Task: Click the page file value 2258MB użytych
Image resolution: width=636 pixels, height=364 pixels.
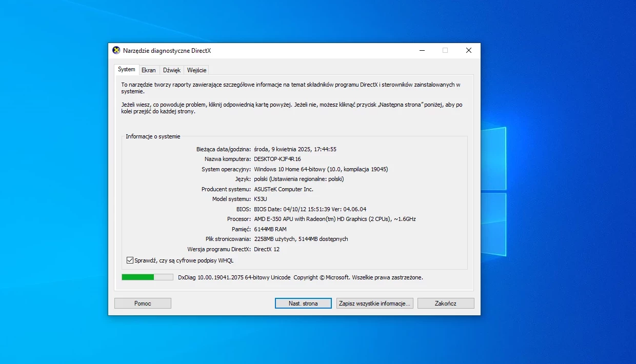Action: click(301, 239)
